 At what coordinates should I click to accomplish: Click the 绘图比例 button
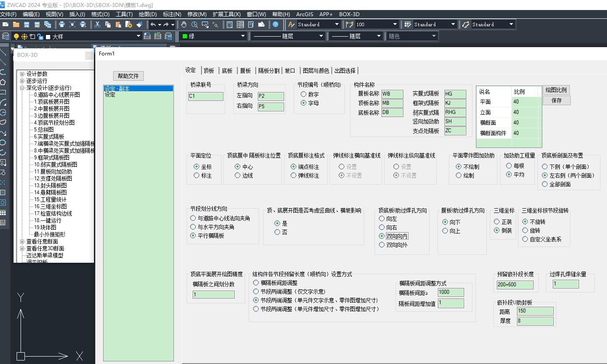click(x=556, y=90)
